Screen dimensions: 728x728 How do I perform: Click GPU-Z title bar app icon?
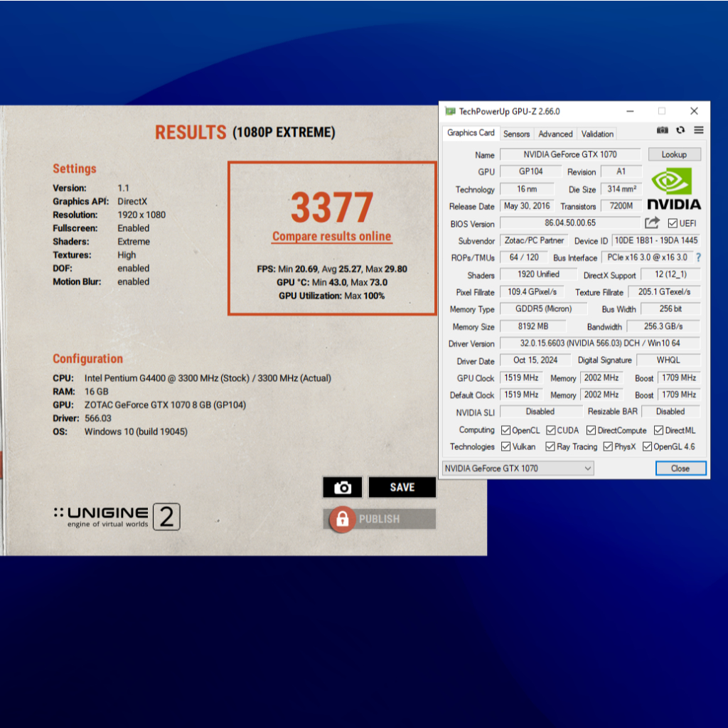pyautogui.click(x=449, y=112)
